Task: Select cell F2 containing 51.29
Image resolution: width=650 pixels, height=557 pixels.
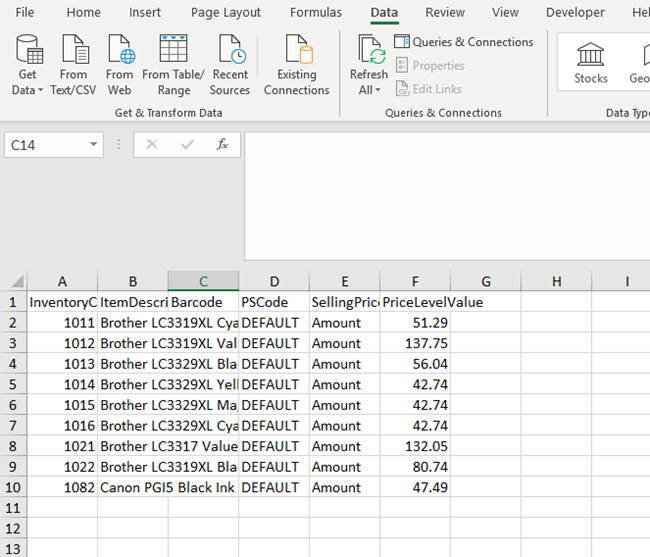Action: click(415, 323)
